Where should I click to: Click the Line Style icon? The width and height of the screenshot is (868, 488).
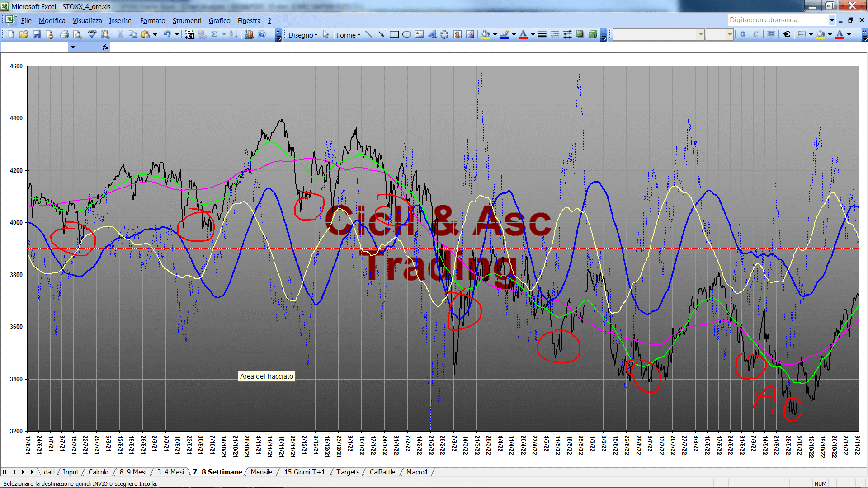pos(542,35)
